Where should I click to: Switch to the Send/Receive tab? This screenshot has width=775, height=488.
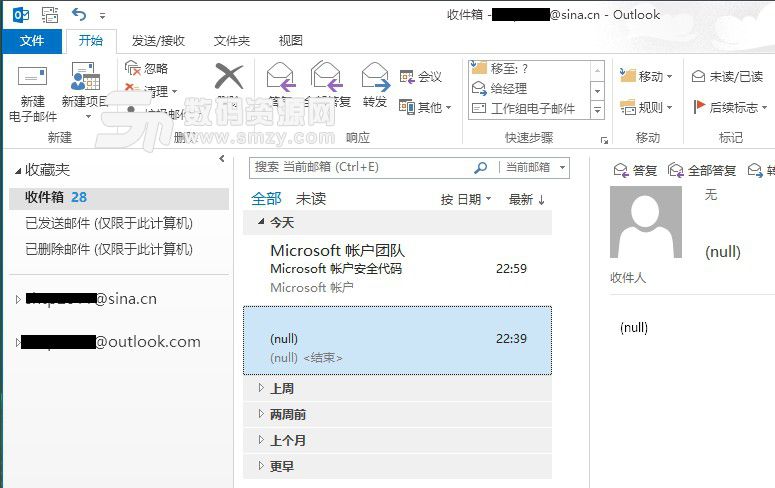[158, 41]
